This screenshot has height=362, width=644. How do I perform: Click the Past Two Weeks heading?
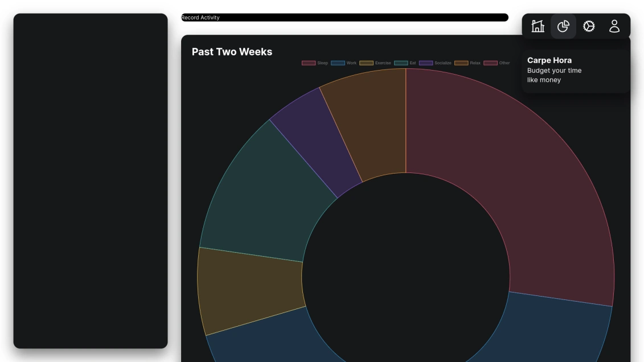pos(231,51)
